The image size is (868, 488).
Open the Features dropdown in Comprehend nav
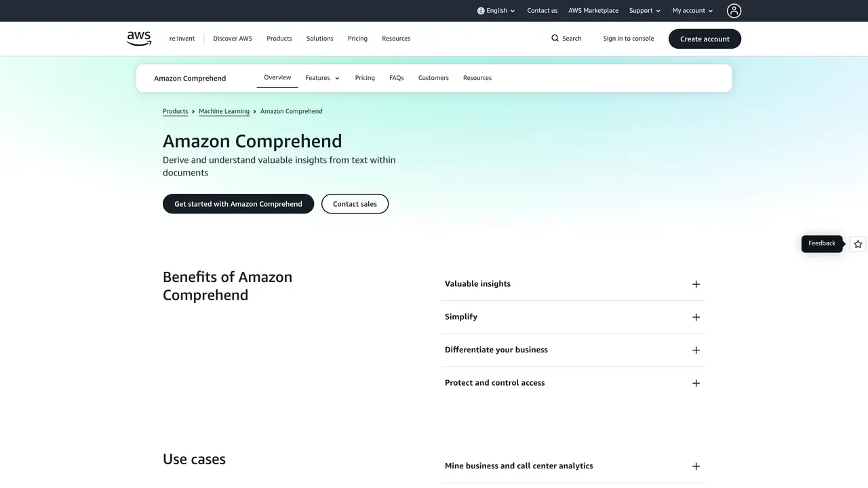pos(322,78)
